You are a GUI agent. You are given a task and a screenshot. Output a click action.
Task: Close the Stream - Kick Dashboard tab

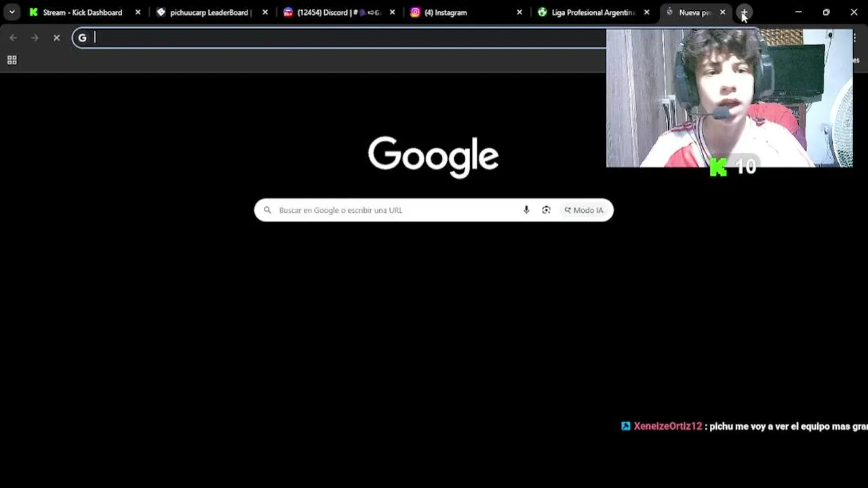[138, 12]
